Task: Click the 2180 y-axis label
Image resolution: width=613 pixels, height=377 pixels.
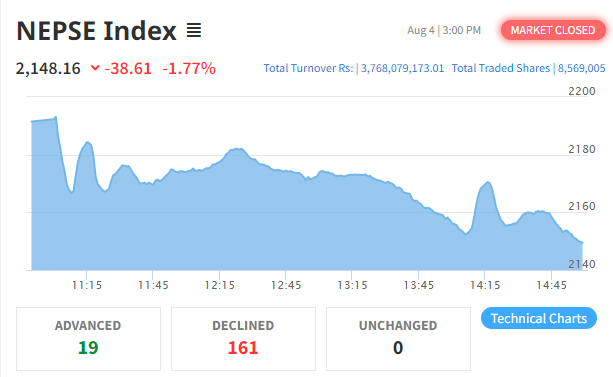Action: point(582,149)
